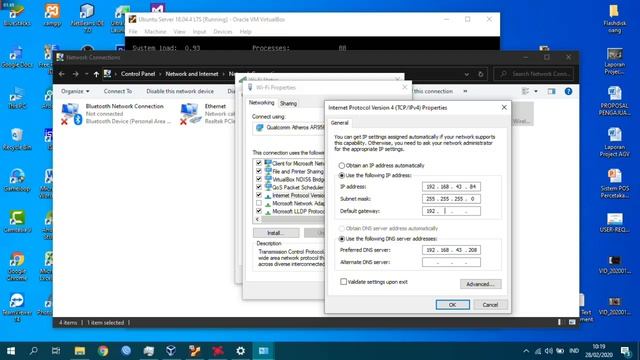The image size is (640, 360).
Task: Cancel the IPv4 Properties dialog
Action: click(490, 305)
